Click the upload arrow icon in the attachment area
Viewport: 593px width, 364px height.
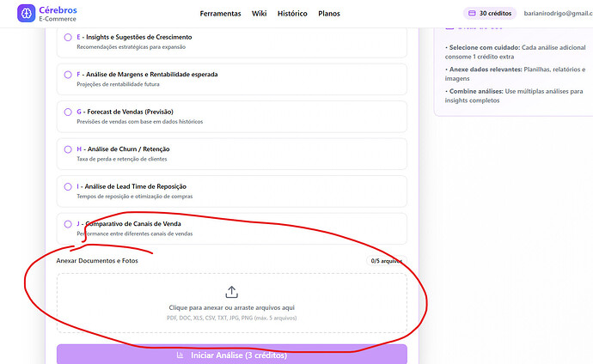(231, 292)
